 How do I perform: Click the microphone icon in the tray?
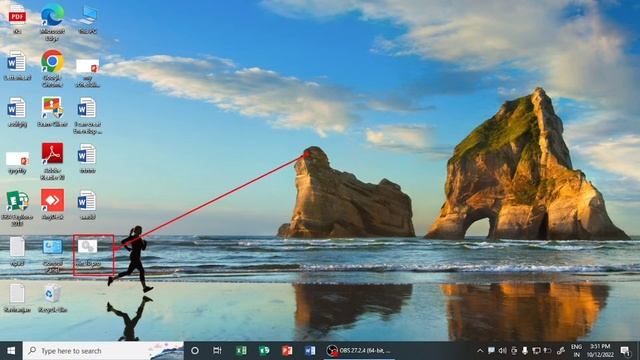click(525, 351)
